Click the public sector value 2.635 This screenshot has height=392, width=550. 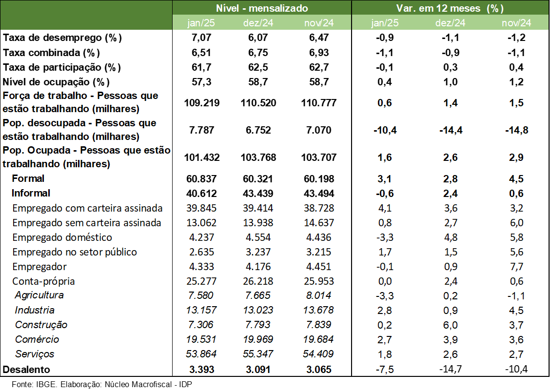tap(201, 252)
